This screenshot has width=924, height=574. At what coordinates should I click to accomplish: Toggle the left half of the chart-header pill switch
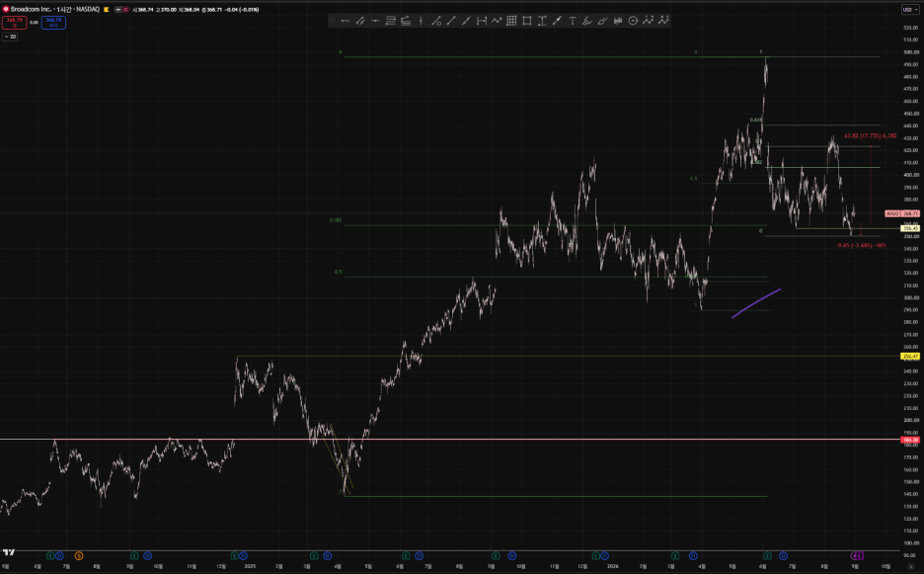[x=118, y=10]
